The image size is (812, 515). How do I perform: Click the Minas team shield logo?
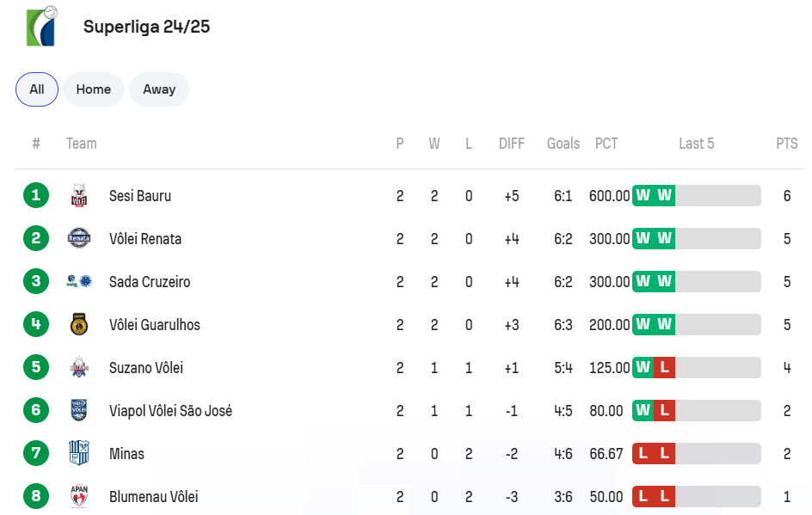point(79,454)
